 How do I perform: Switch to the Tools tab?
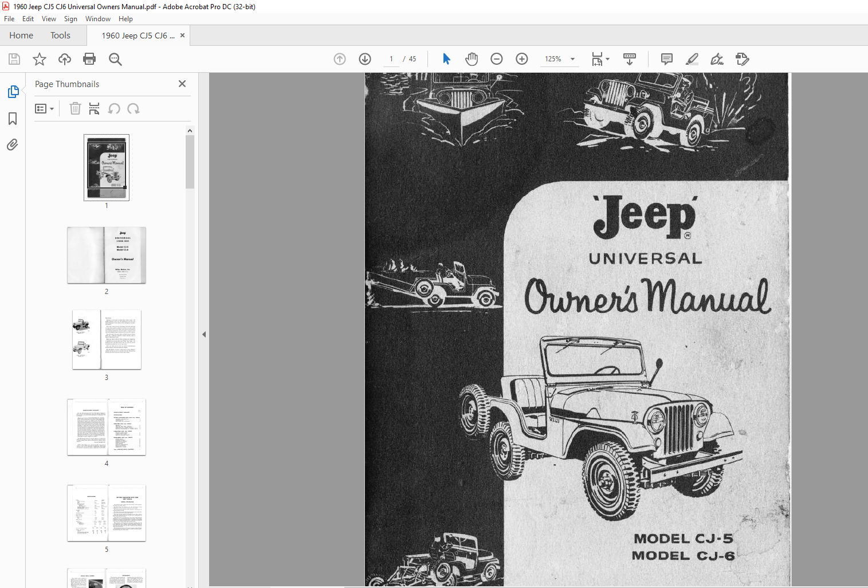[60, 36]
